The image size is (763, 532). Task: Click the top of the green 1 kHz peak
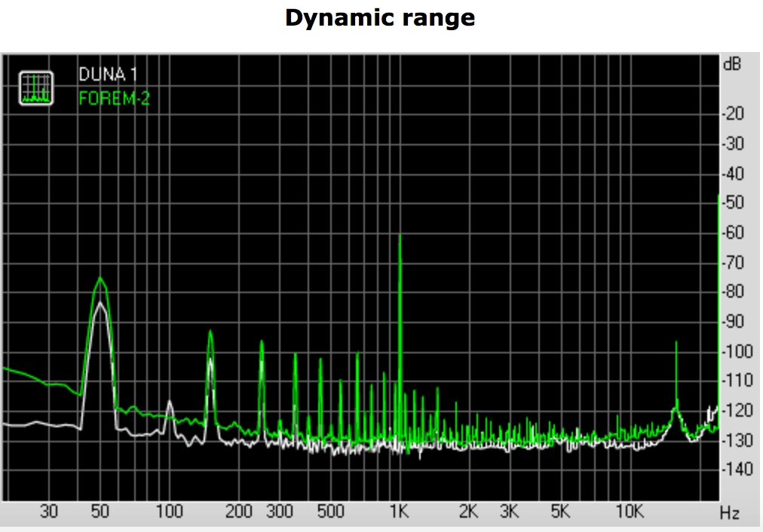click(x=400, y=237)
